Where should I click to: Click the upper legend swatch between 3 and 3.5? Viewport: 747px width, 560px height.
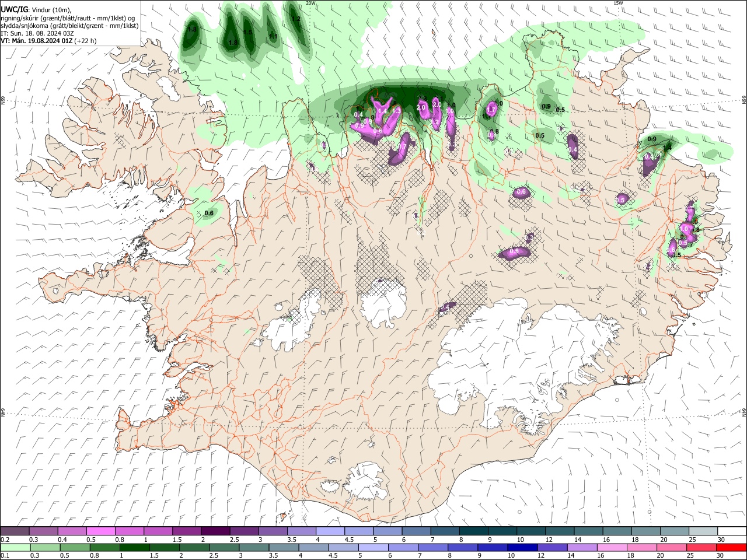click(272, 531)
